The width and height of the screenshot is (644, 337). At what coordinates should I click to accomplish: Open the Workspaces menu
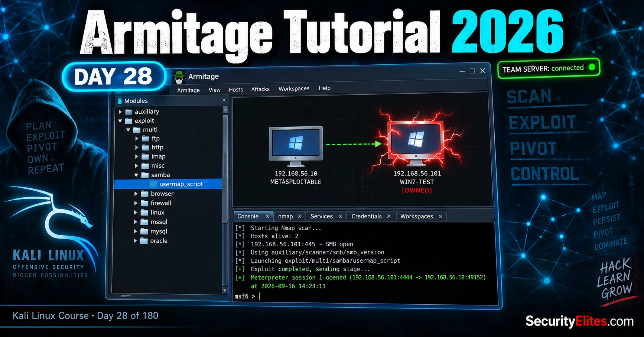tap(294, 88)
